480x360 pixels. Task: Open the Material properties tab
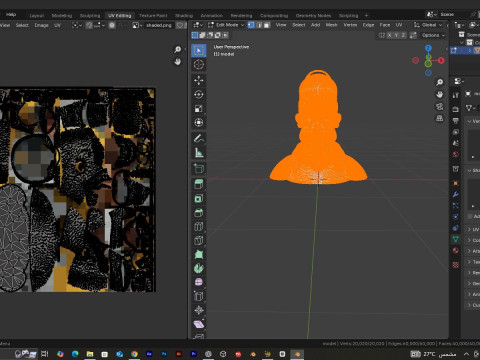point(456,250)
